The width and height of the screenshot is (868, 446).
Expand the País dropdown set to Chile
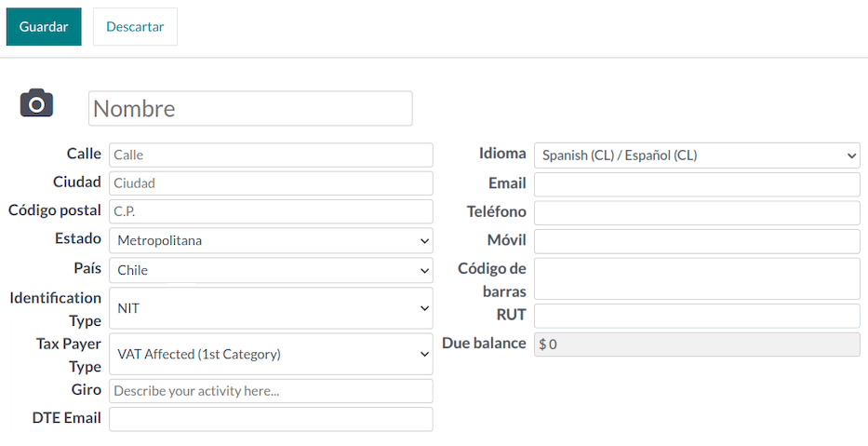(271, 271)
